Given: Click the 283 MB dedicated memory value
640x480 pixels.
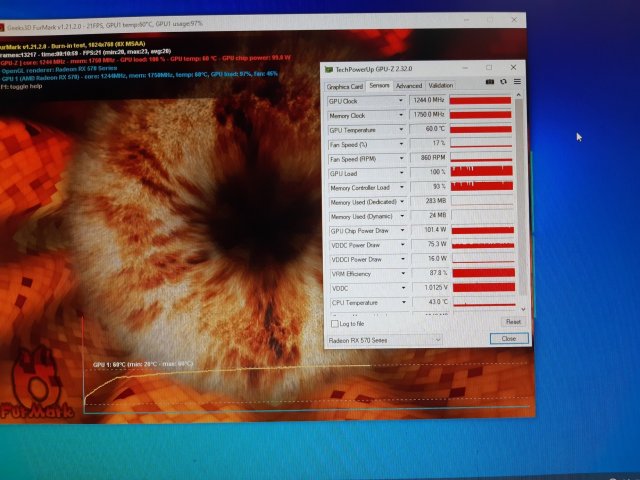Looking at the screenshot, I should click(429, 201).
